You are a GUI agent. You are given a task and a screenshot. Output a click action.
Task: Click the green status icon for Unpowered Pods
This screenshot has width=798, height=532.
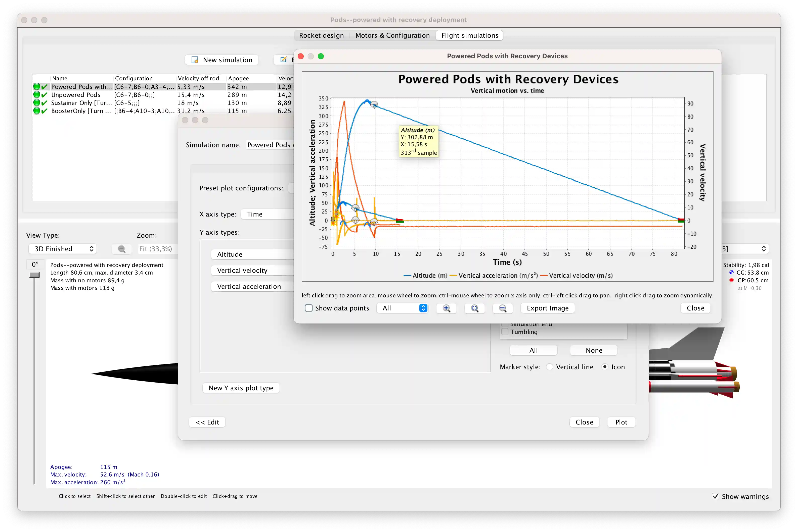[36, 95]
